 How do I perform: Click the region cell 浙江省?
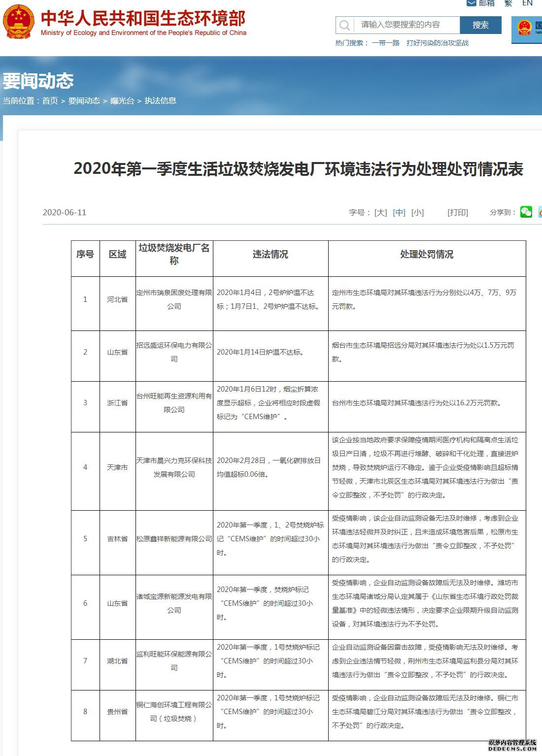(x=117, y=403)
